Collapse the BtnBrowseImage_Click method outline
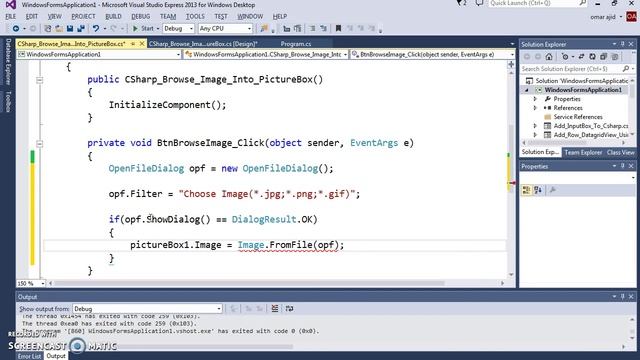 tap(40, 144)
